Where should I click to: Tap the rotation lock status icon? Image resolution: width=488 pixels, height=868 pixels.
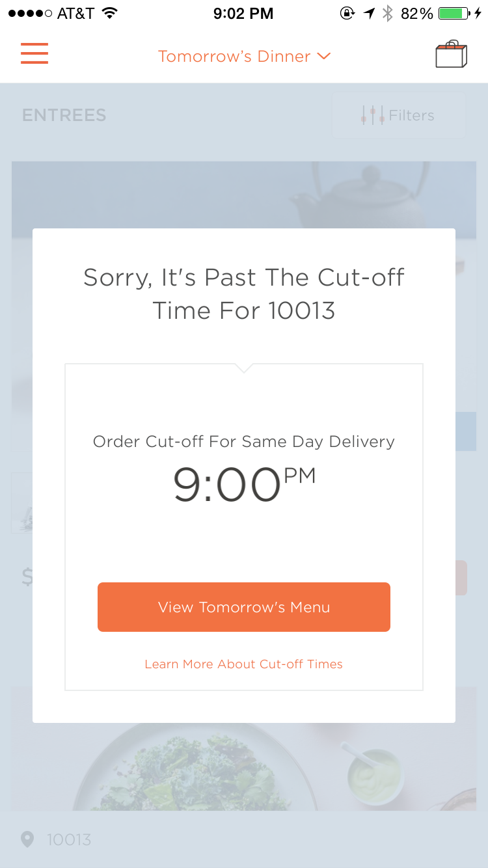(347, 13)
